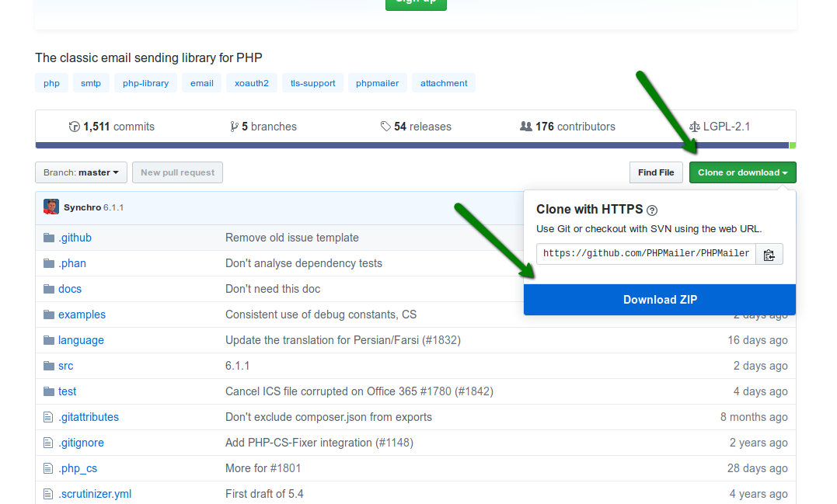Screen dimensions: 837x504
Task: Click the commits history clock icon
Action: [74, 127]
